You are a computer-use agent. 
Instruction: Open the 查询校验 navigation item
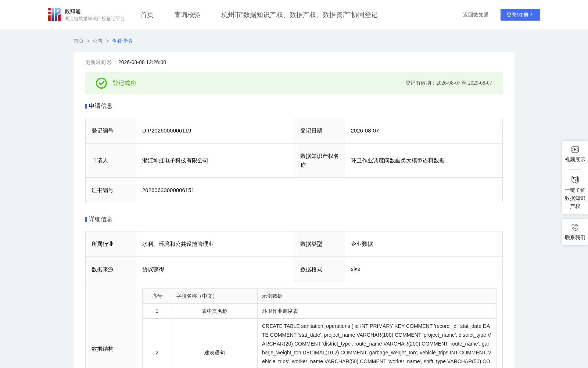187,15
